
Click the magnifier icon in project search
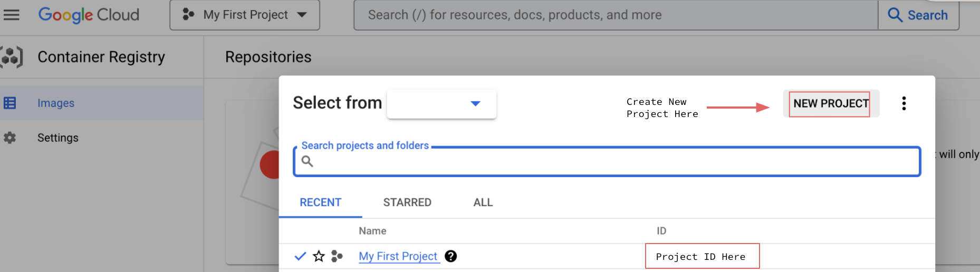307,161
